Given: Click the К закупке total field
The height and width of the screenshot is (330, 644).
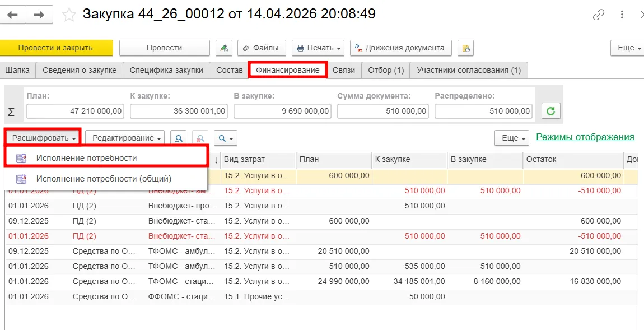Looking at the screenshot, I should (179, 111).
